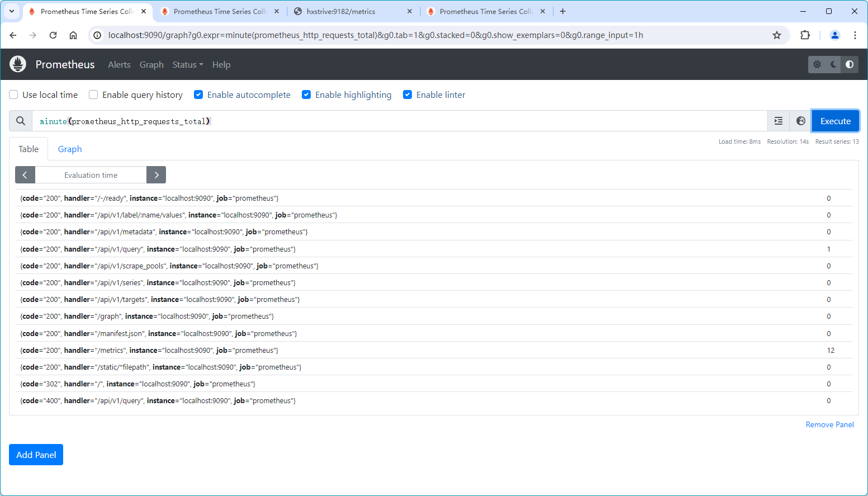The height and width of the screenshot is (496, 868).
Task: Select the /api/v1/metadata handler row
Action: click(x=434, y=232)
